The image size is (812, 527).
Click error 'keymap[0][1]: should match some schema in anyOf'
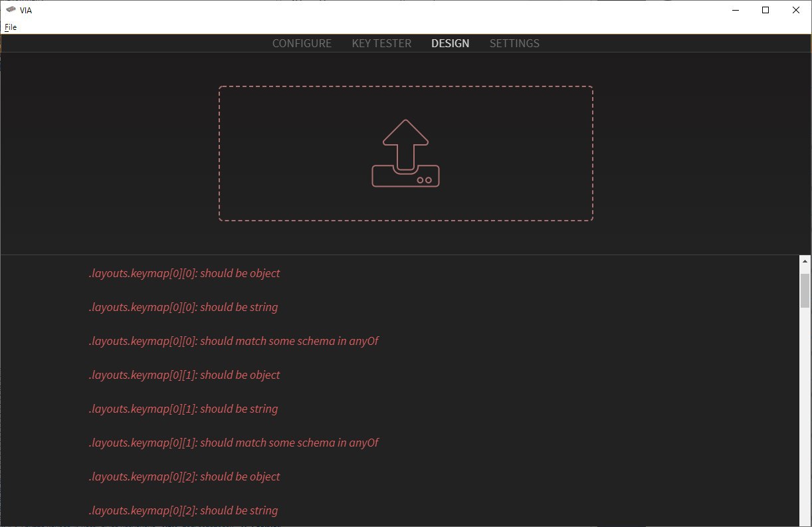(x=233, y=443)
